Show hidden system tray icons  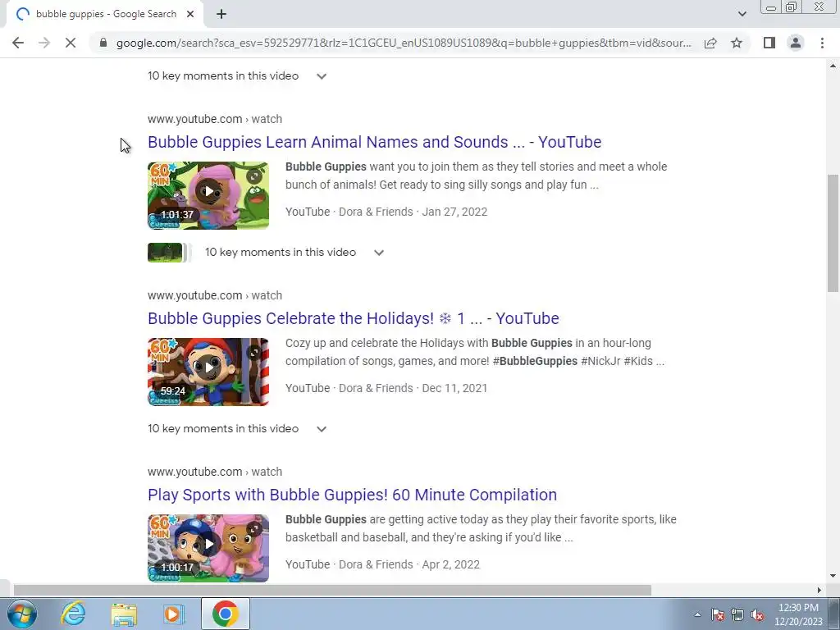[x=697, y=614]
